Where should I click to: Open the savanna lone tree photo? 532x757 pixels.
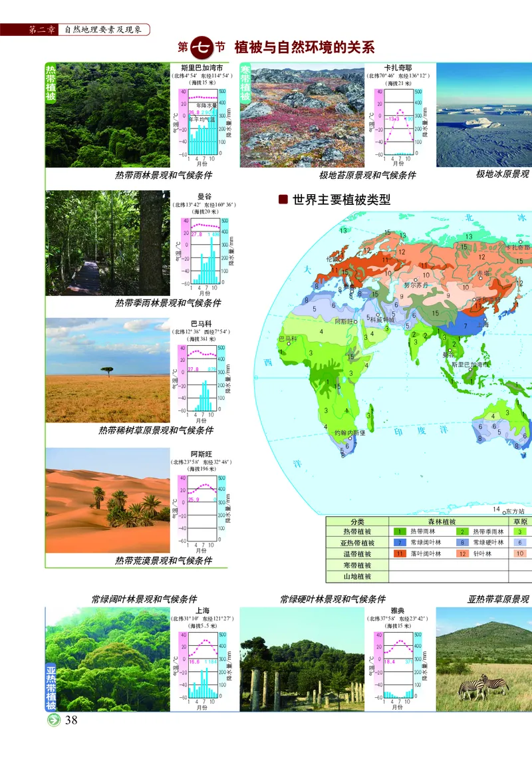pyautogui.click(x=108, y=371)
